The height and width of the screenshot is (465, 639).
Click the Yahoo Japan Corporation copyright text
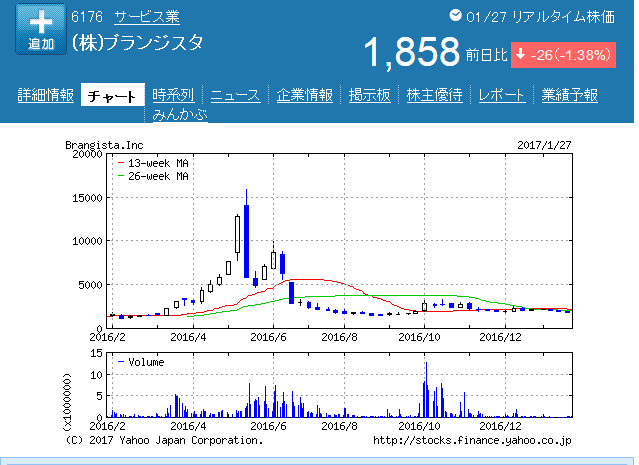(x=164, y=441)
